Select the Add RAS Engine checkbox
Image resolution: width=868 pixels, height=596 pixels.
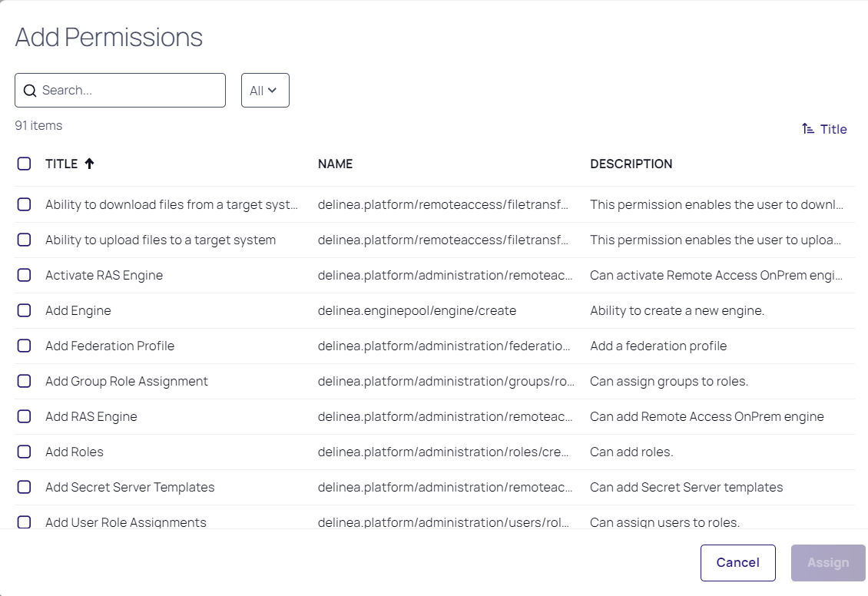[x=24, y=416]
